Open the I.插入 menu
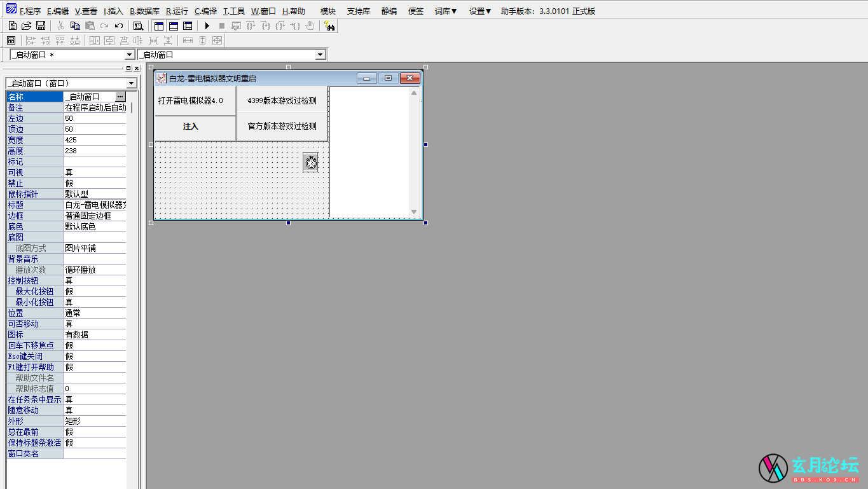The width and height of the screenshot is (868, 489). (x=113, y=11)
